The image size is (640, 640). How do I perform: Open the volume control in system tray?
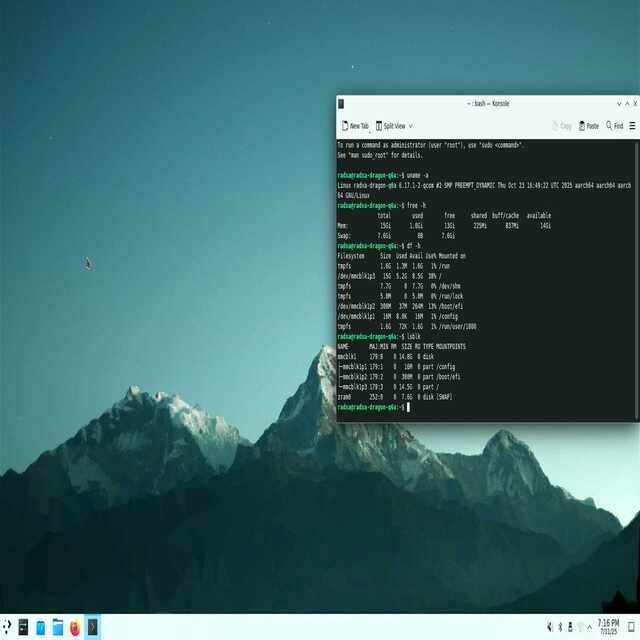pos(550,627)
